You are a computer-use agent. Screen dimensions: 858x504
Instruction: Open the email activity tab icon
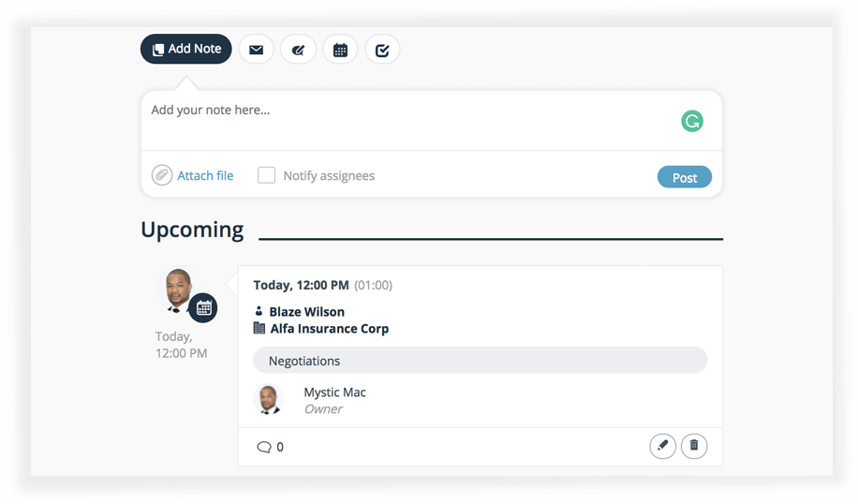coord(256,50)
